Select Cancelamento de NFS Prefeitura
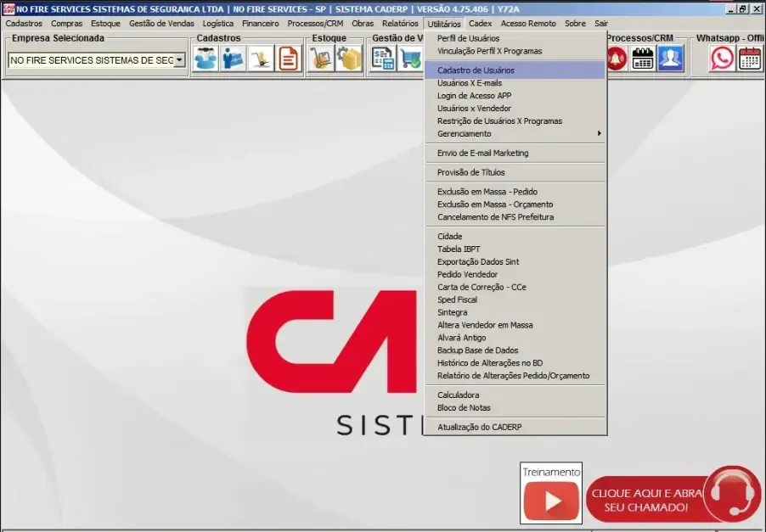 (515, 217)
